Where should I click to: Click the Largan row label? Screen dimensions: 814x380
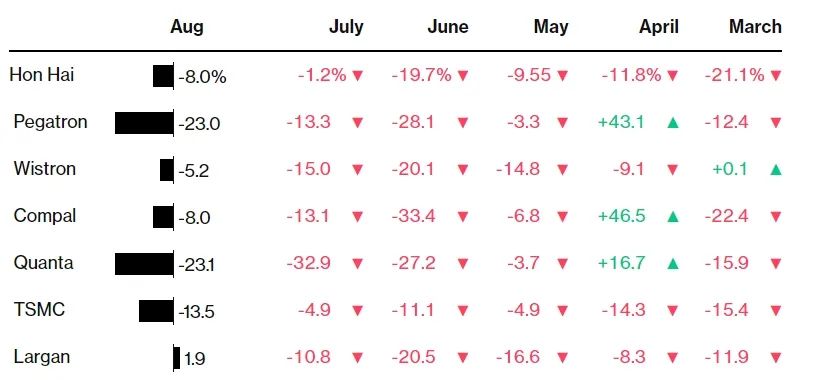point(42,357)
